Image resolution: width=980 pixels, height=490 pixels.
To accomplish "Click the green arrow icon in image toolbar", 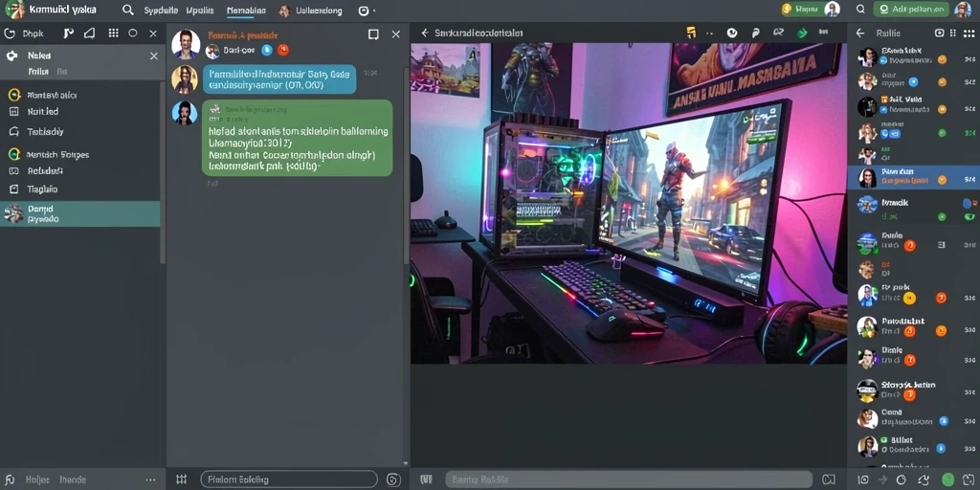I will tap(802, 33).
